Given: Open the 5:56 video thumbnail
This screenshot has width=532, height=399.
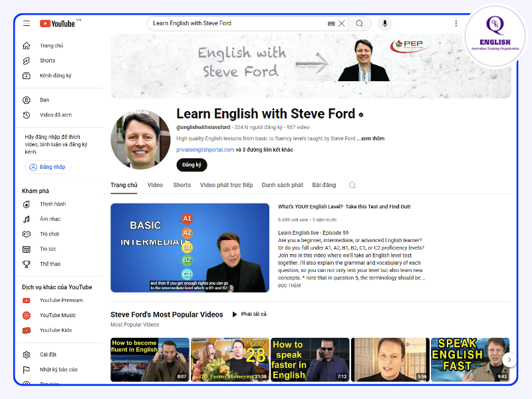Looking at the screenshot, I should 390,360.
